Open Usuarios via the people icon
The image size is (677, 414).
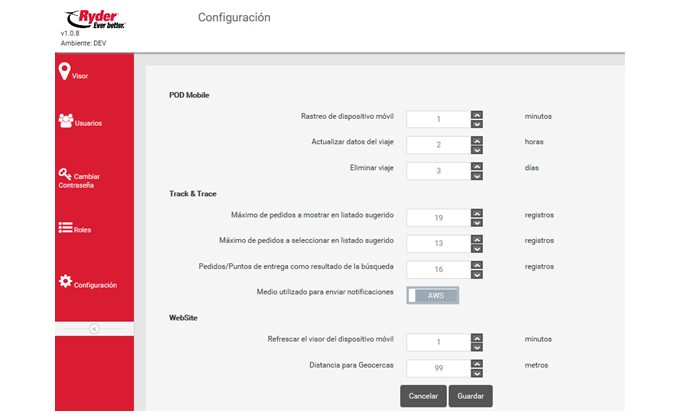pos(65,120)
